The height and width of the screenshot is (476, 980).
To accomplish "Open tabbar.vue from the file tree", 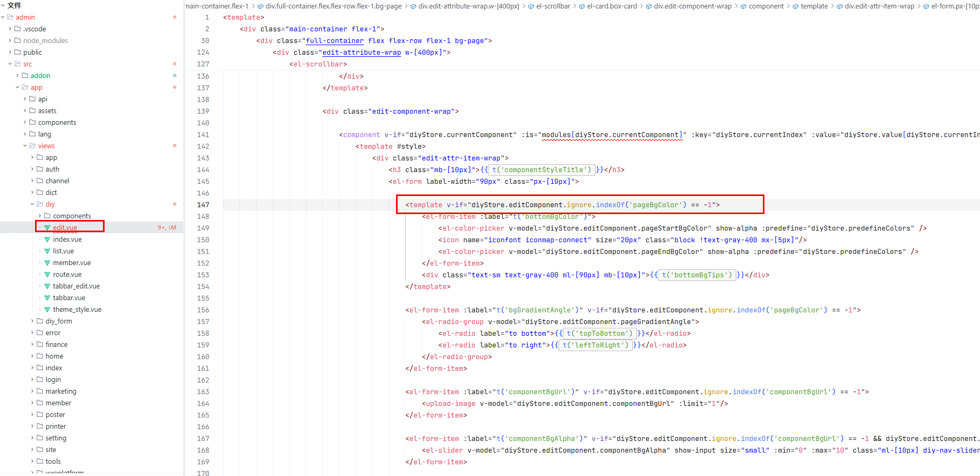I will pyautogui.click(x=68, y=298).
